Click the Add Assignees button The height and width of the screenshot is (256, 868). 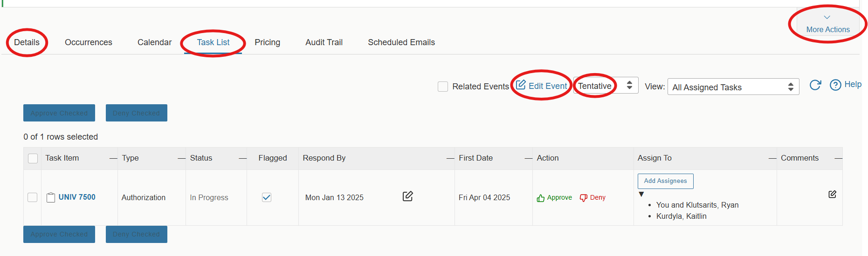click(665, 181)
